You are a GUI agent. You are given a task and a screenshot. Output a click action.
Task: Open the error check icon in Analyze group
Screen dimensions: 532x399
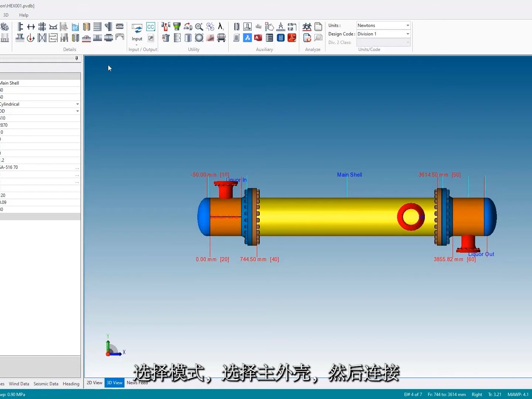pyautogui.click(x=306, y=38)
